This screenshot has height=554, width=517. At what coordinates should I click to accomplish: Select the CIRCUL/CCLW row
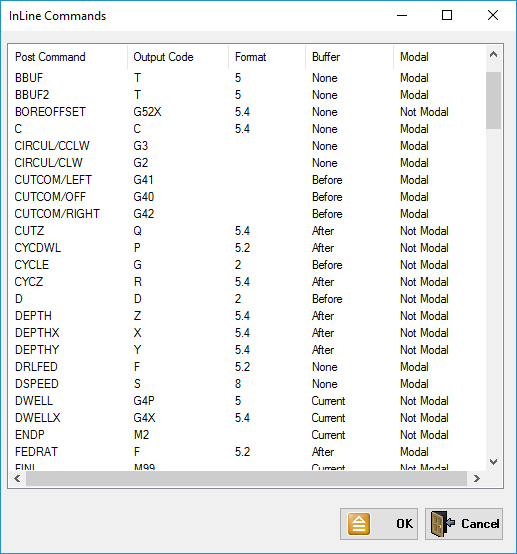coord(247,146)
